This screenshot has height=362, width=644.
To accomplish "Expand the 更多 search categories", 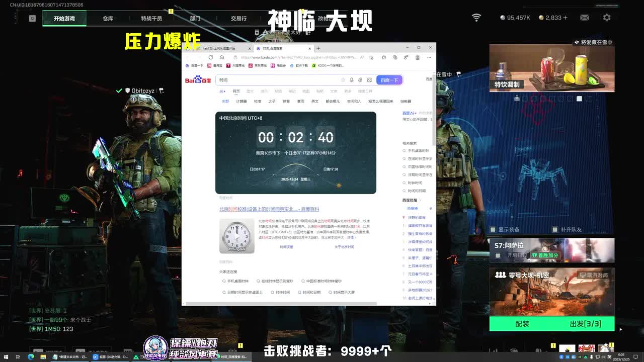I will click(348, 92).
